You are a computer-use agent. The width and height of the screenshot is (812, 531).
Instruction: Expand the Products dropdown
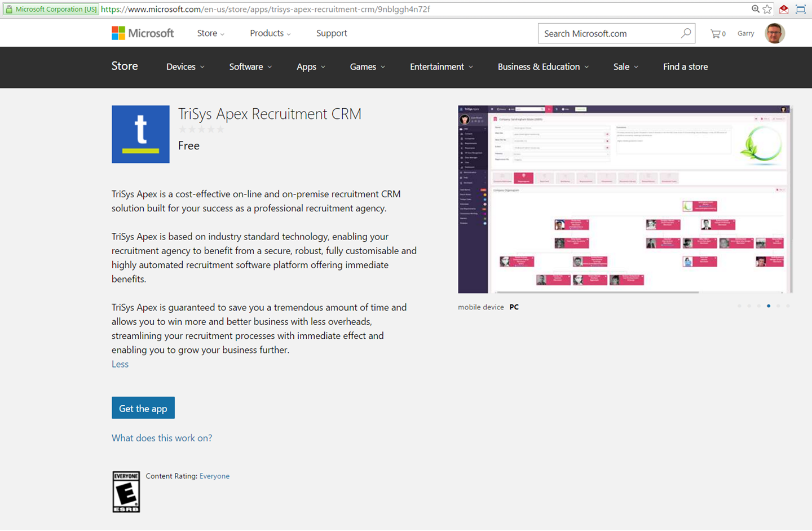(x=271, y=33)
